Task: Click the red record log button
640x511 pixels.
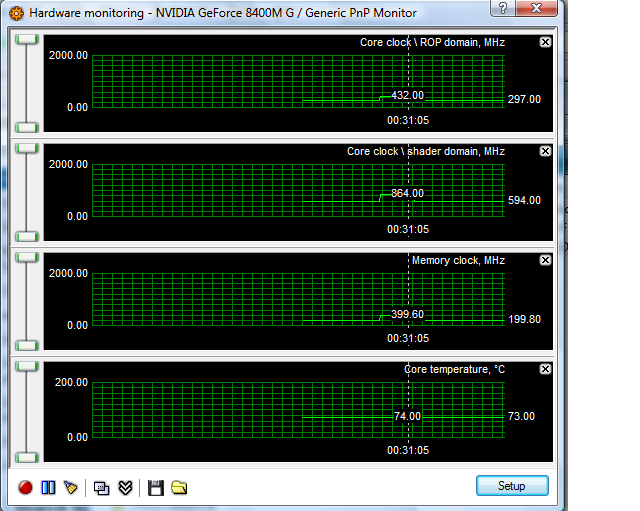Action: click(25, 487)
